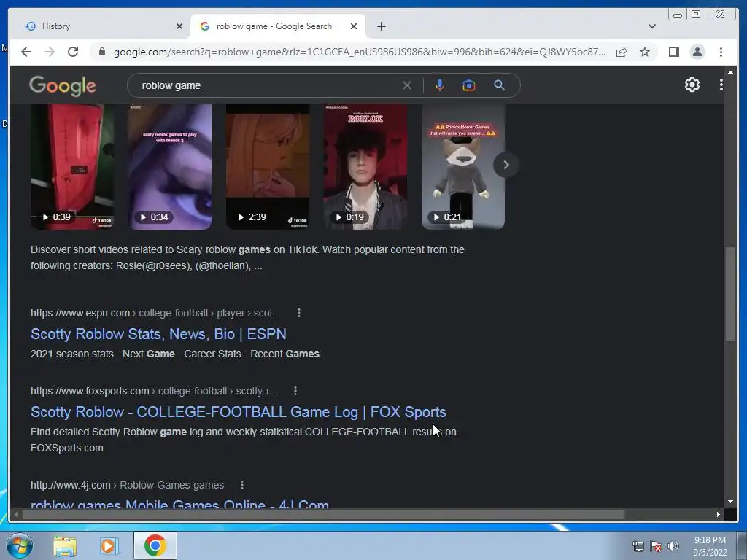747x560 pixels.
Task: Click the scroll up arrow
Action: tap(730, 72)
